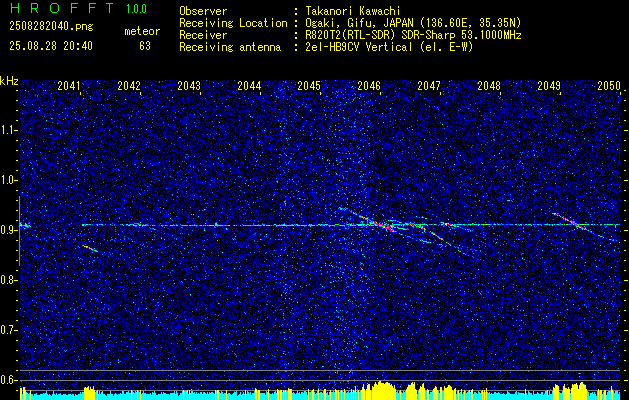
Task: Click the 1.1 kHz frequency label
Action: (9, 130)
